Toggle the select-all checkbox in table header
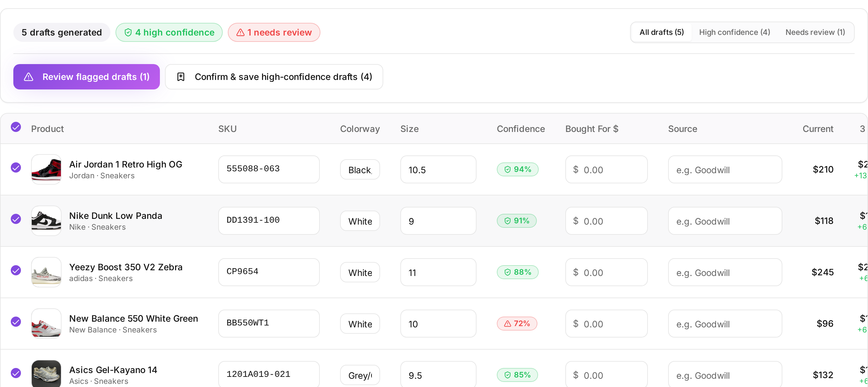 point(16,127)
